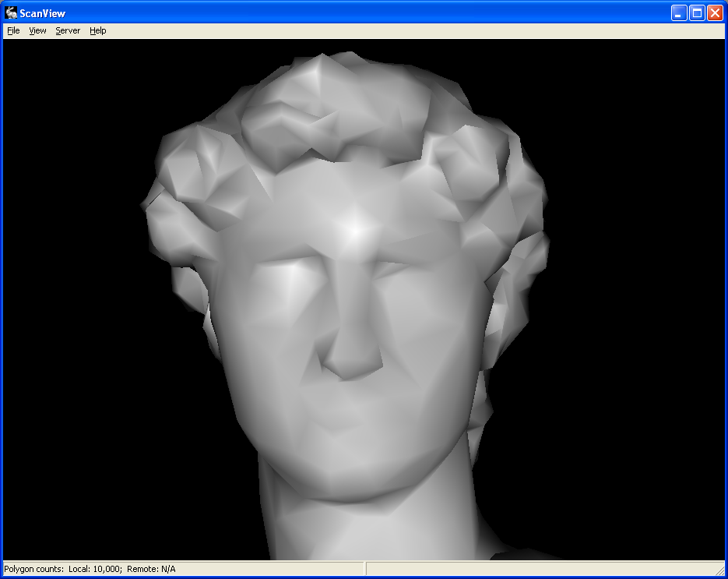Open the View menu
728x579 pixels.
[x=37, y=30]
